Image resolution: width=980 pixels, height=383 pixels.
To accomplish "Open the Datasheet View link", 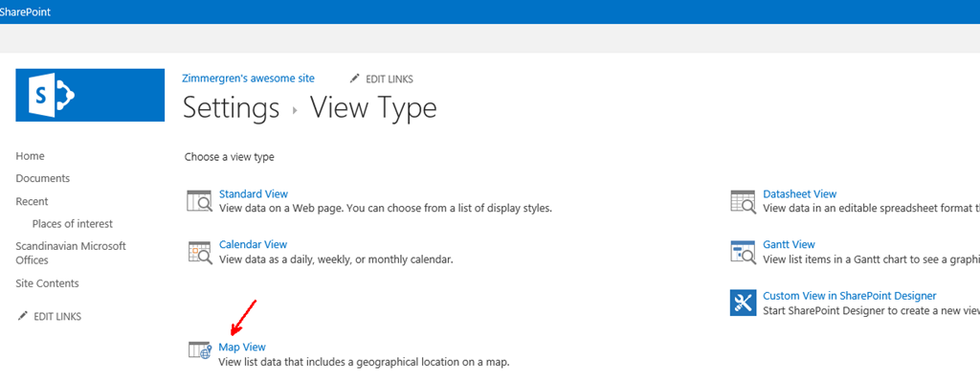I will [799, 194].
